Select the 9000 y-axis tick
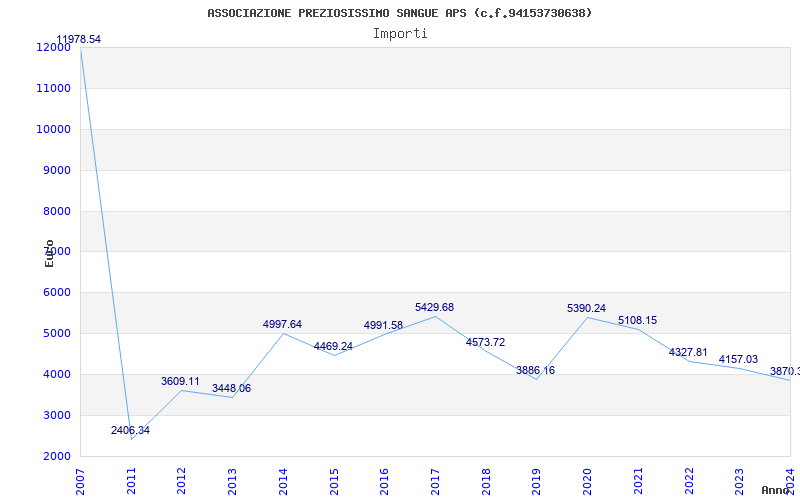Image resolution: width=800 pixels, height=500 pixels. 56,170
